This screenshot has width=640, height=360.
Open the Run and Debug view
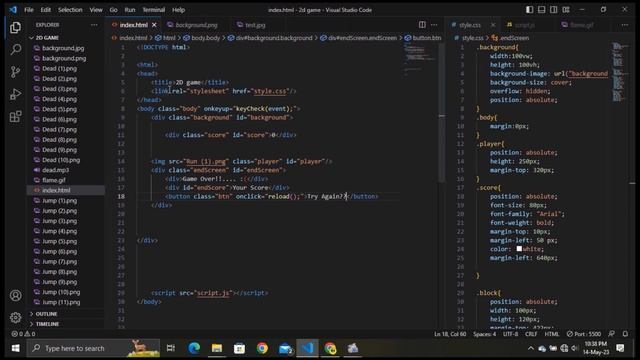coord(16,94)
